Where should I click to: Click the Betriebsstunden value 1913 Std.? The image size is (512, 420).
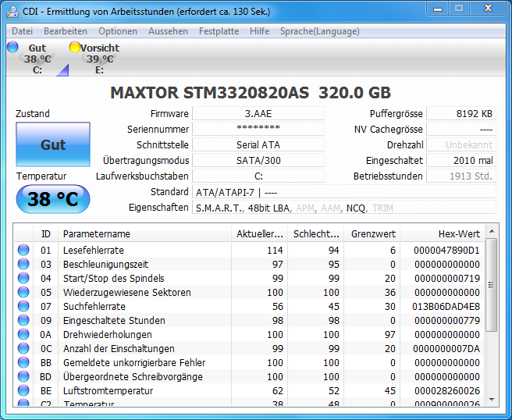(461, 176)
